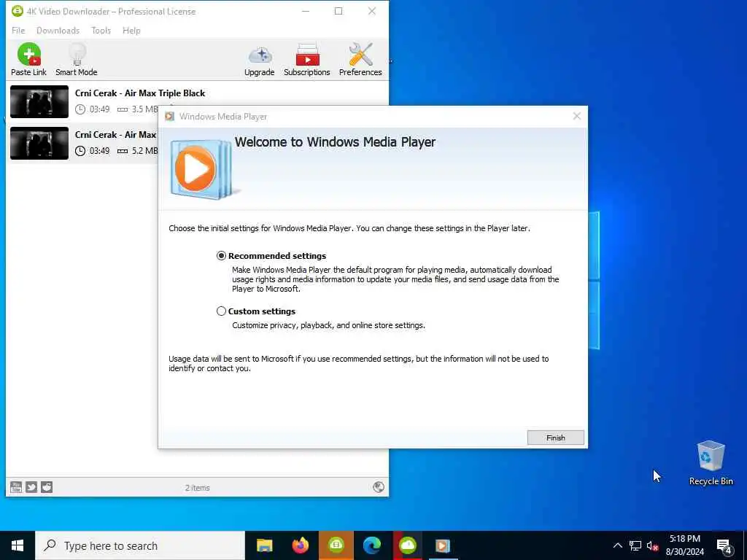Screen dimensions: 747x560
Task: Open the Downloads menu
Action: coord(58,31)
